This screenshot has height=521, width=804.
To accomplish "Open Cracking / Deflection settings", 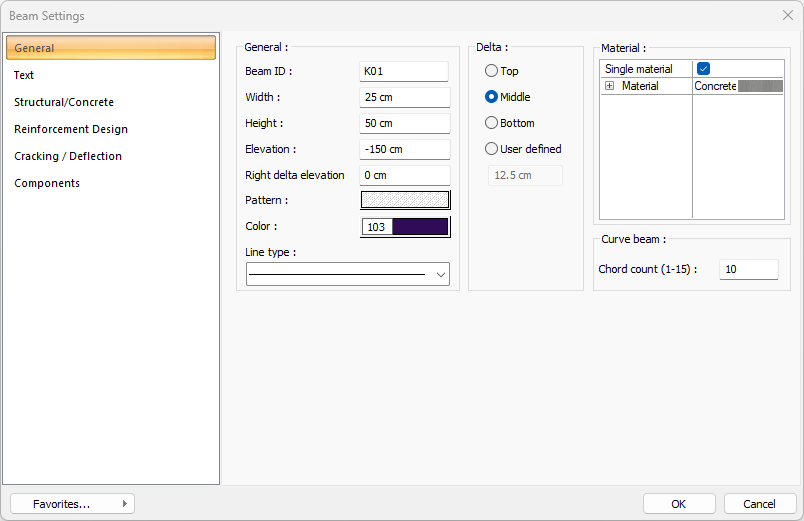I will [68, 156].
